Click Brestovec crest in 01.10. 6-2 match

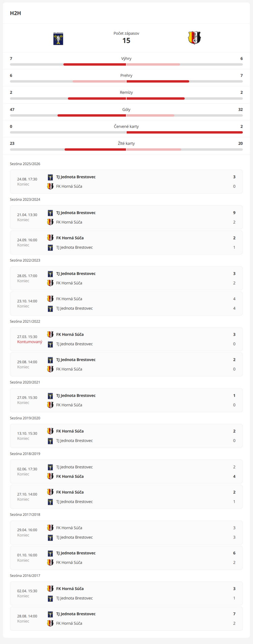[x=50, y=553]
